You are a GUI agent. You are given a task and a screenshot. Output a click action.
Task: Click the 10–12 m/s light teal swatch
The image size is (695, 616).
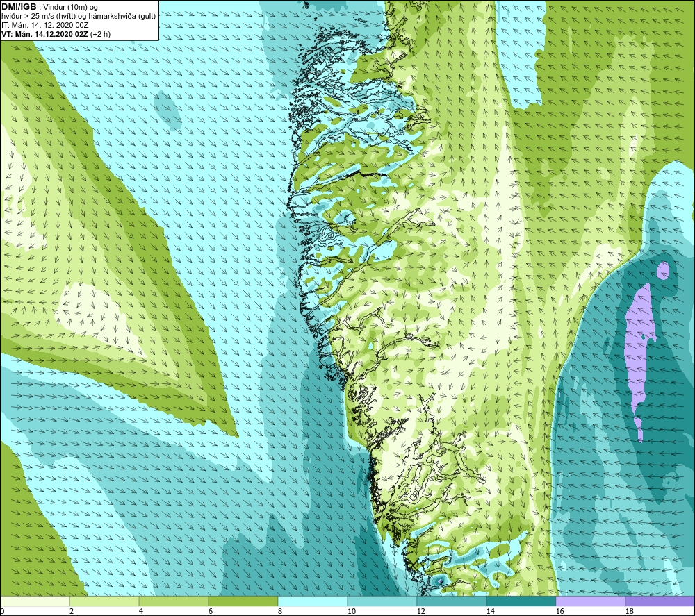(382, 601)
